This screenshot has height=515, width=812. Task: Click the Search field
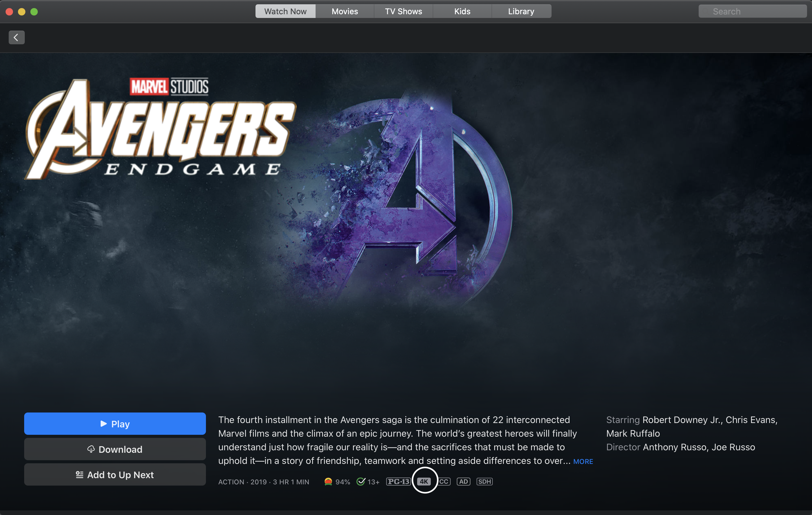pyautogui.click(x=752, y=11)
